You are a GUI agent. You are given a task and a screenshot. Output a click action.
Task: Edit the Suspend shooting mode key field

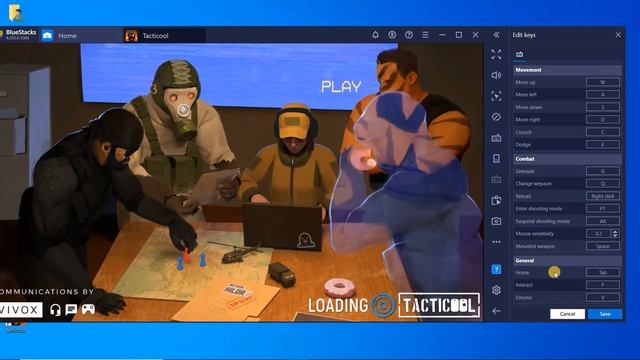603,221
